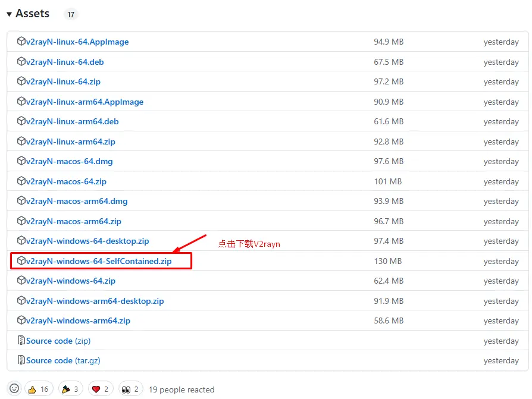Click the package icon beside v2rayN-windows-arm64.zip
This screenshot has width=532, height=399.
21,321
